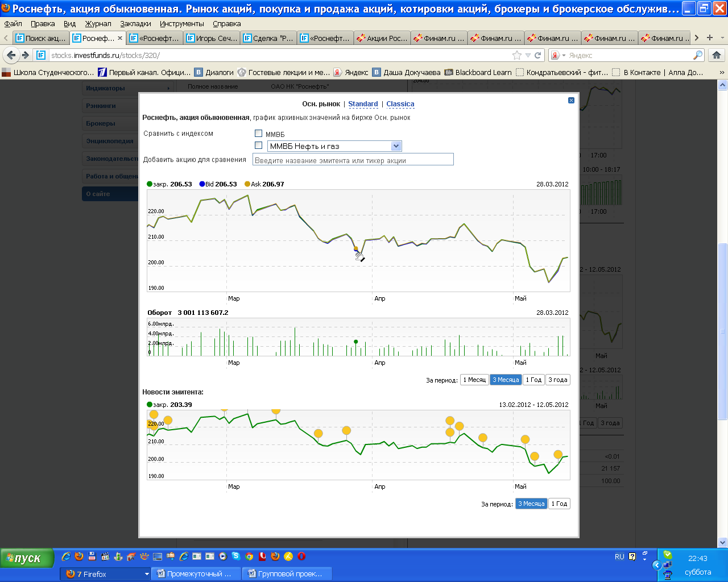Open the пуск Start button
Screen dimensions: 728x582
[27, 558]
